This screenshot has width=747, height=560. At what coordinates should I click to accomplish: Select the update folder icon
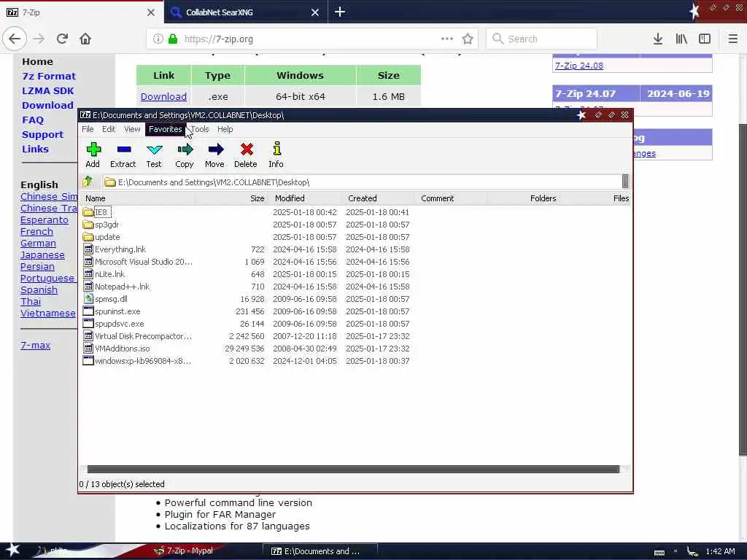pyautogui.click(x=88, y=237)
